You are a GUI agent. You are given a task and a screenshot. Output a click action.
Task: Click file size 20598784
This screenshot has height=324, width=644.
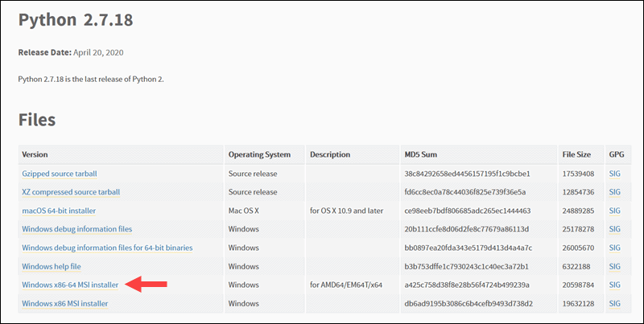click(x=578, y=285)
